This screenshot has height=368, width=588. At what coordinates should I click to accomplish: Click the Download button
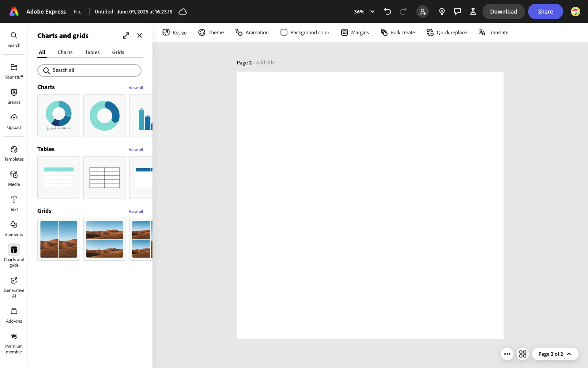[x=503, y=12]
